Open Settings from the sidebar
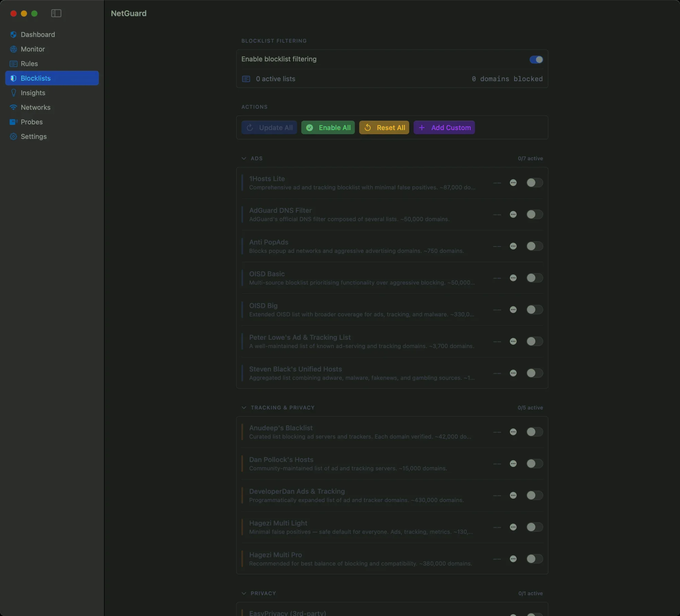The image size is (680, 616). 52,136
